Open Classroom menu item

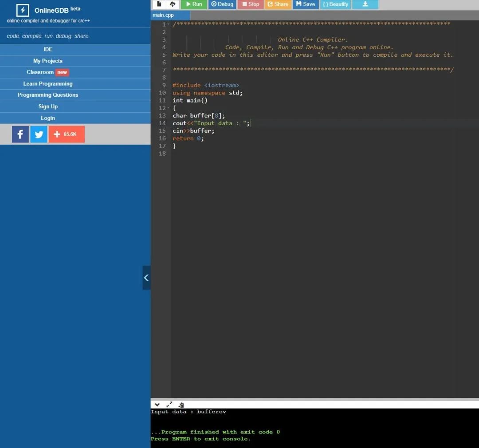pyautogui.click(x=40, y=72)
